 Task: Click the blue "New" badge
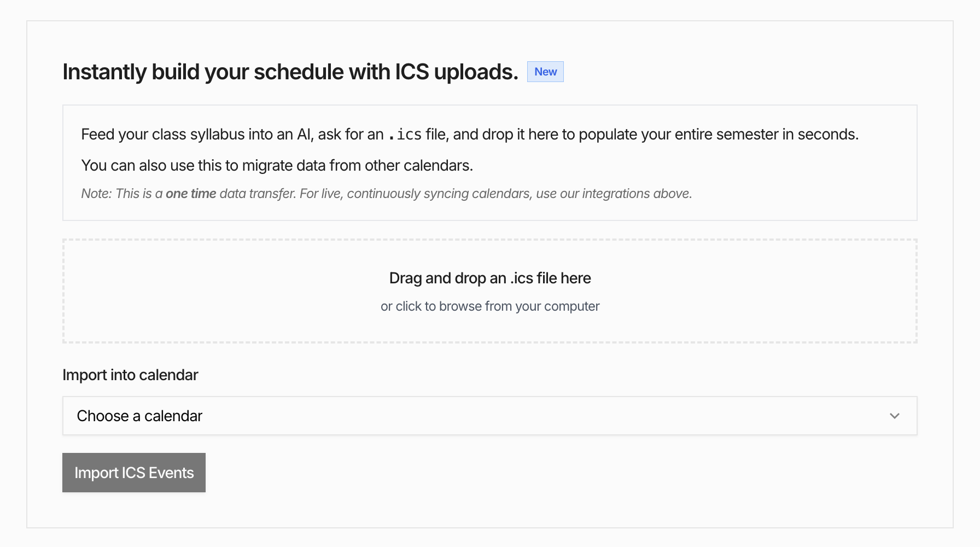click(545, 72)
